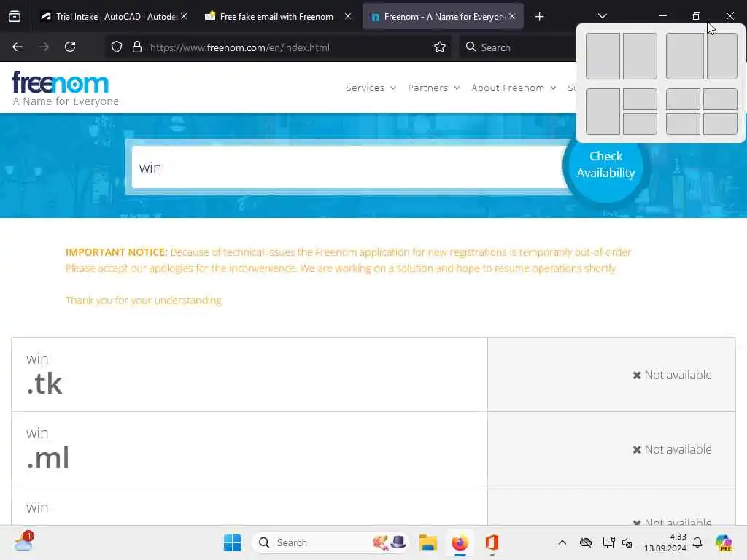The width and height of the screenshot is (747, 560).
Task: Pick bottom-right zone in four-quadrant snap layout
Action: click(720, 124)
